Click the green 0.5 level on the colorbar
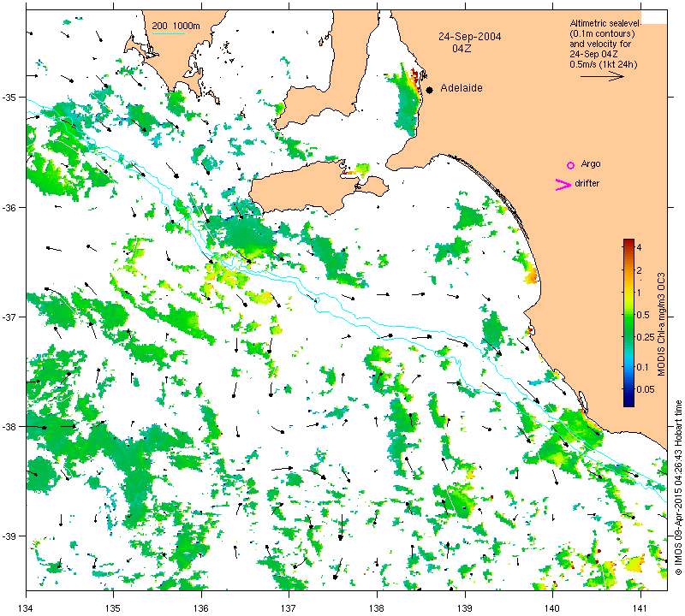The image size is (685, 616). point(628,315)
